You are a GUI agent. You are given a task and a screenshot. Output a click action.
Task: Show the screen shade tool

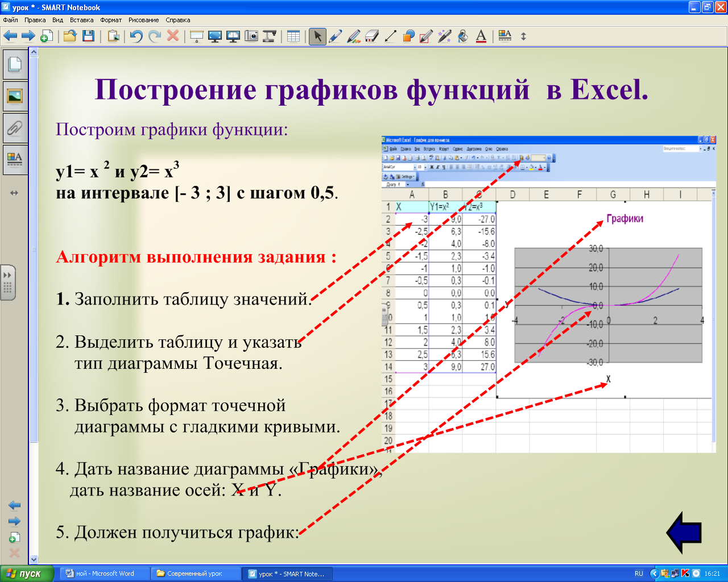(197, 36)
